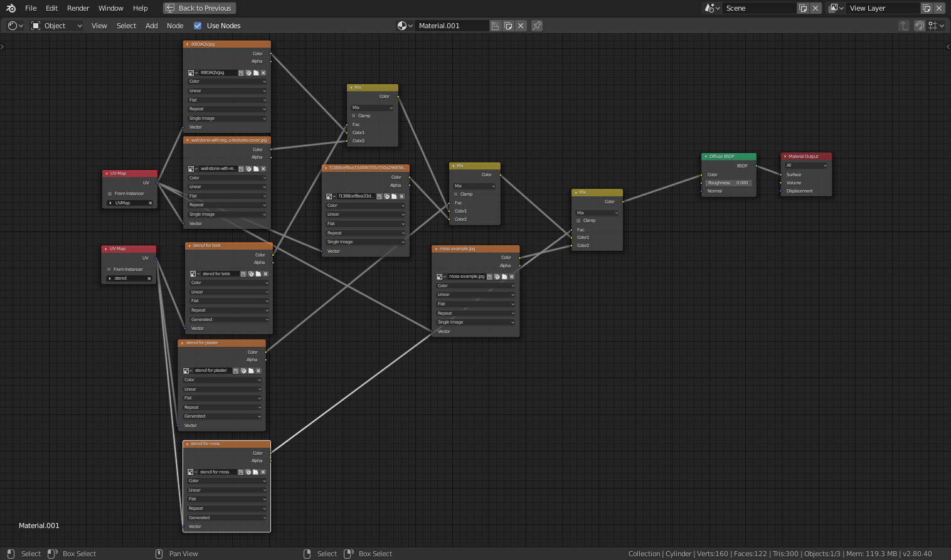Click the view layer browse icon
This screenshot has width=951, height=560.
point(836,8)
